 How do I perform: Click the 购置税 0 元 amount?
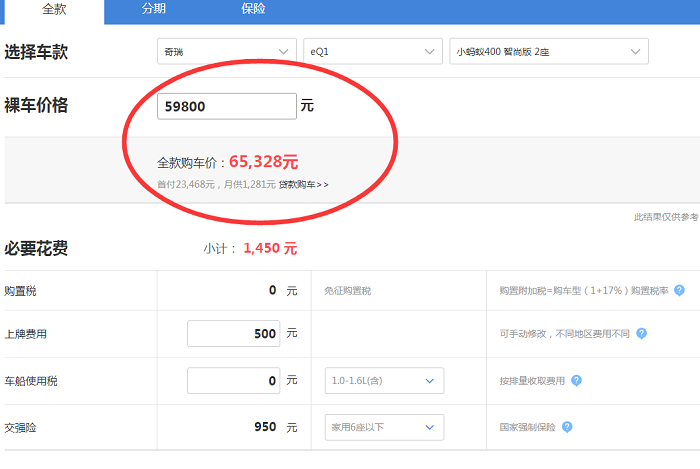283,291
